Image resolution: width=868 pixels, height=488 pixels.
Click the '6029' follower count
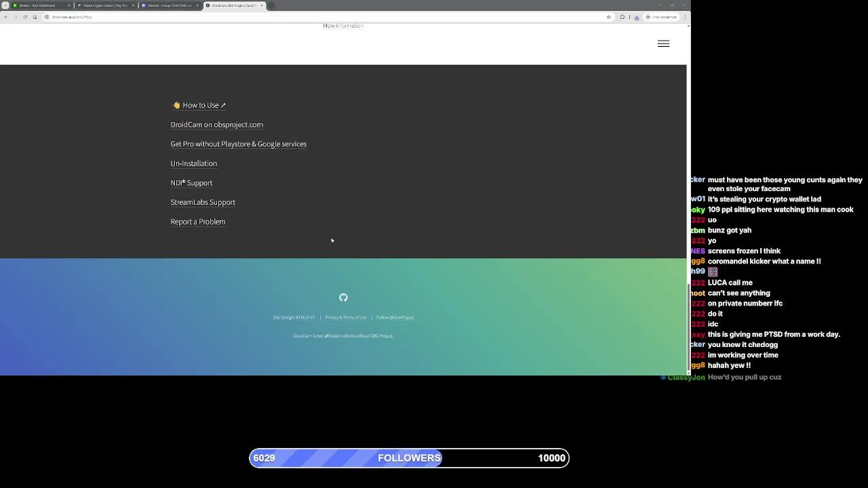264,458
